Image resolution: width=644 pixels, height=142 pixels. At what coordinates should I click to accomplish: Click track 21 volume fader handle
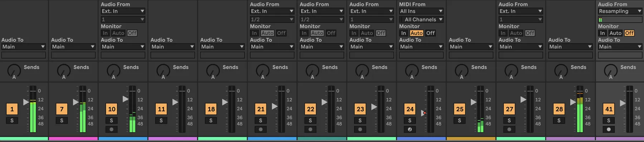click(274, 106)
